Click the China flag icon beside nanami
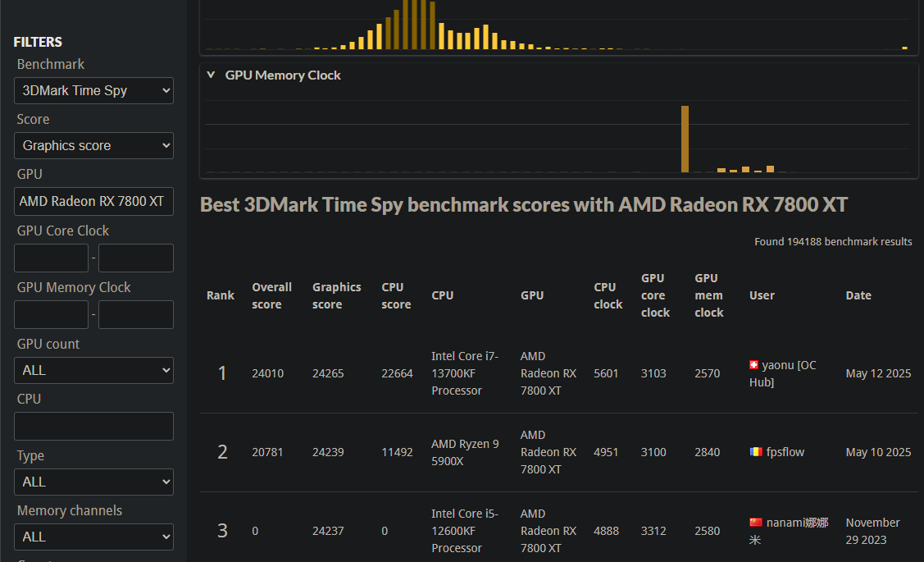924x562 pixels. [755, 523]
